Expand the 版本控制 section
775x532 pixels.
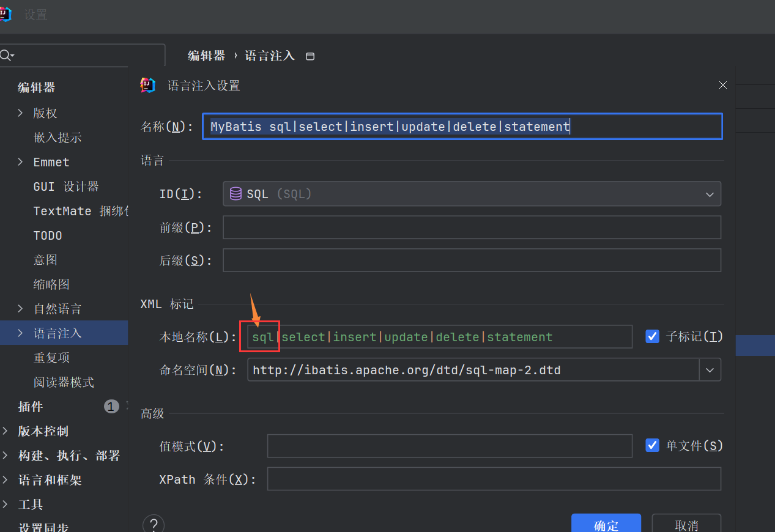(x=6, y=430)
